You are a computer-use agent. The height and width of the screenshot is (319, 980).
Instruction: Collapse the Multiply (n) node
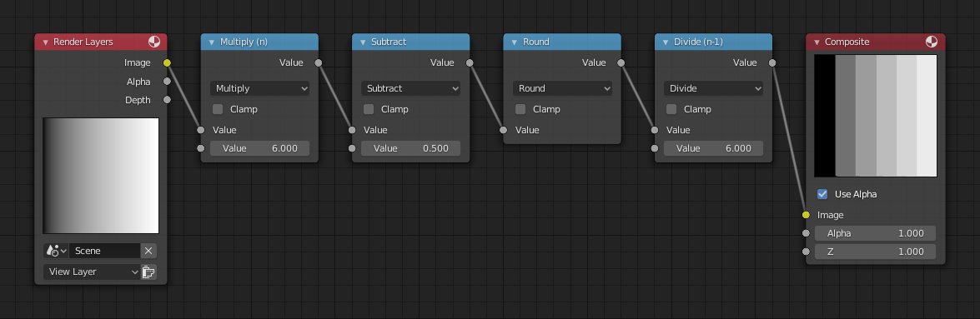point(212,42)
